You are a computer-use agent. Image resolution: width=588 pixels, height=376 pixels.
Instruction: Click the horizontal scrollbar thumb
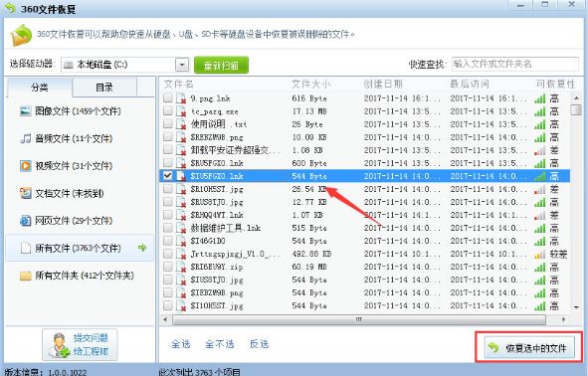(359, 319)
